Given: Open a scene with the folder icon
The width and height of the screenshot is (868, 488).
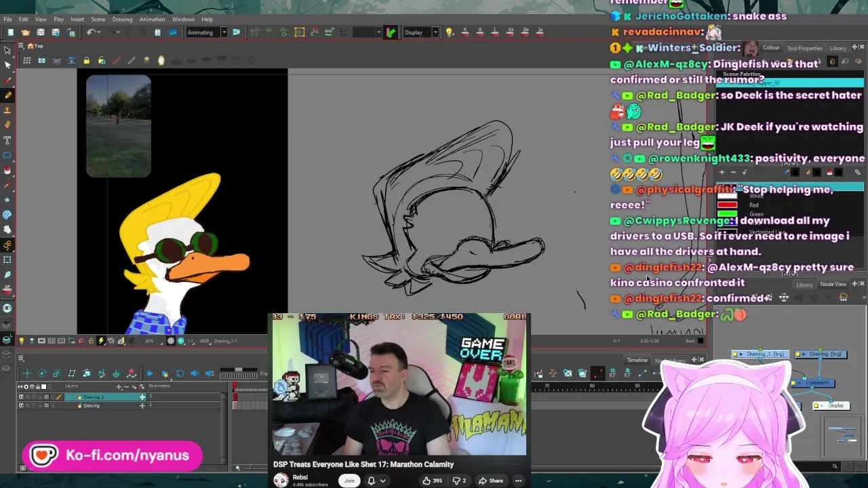Looking at the screenshot, I should pyautogui.click(x=25, y=33).
